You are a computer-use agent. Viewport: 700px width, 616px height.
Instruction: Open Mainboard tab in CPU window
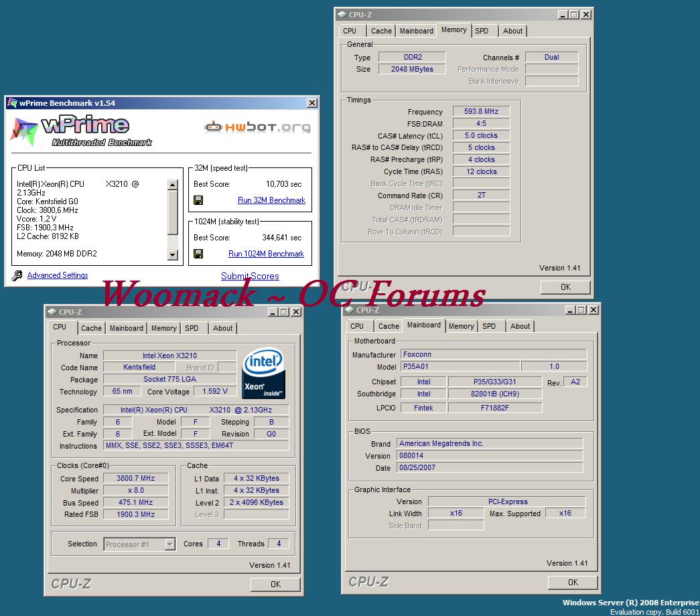[x=127, y=328]
